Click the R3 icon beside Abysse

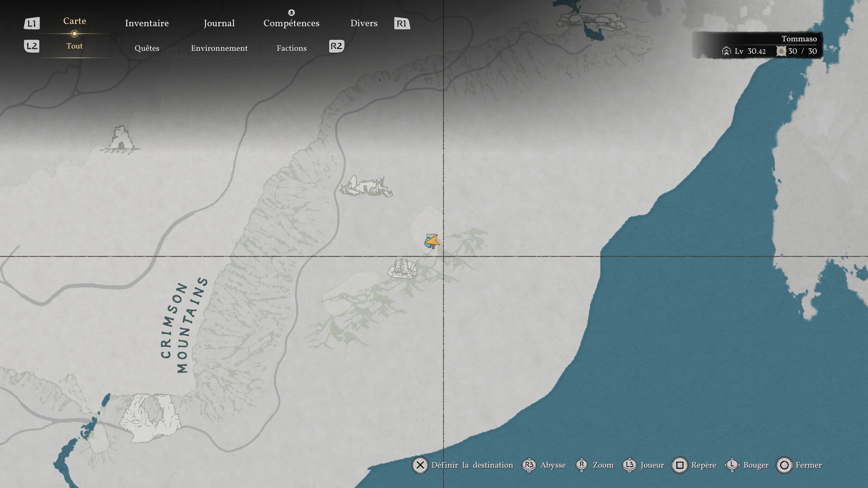coord(529,465)
